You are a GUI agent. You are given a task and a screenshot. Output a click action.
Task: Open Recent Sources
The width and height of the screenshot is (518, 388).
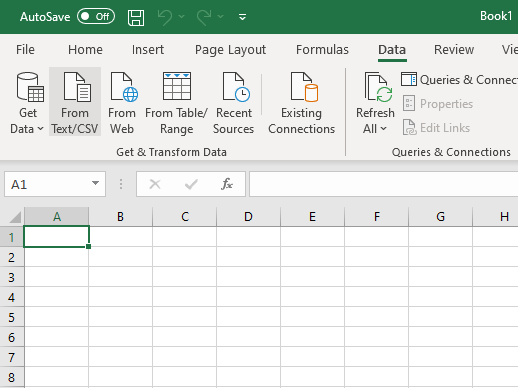click(x=234, y=102)
